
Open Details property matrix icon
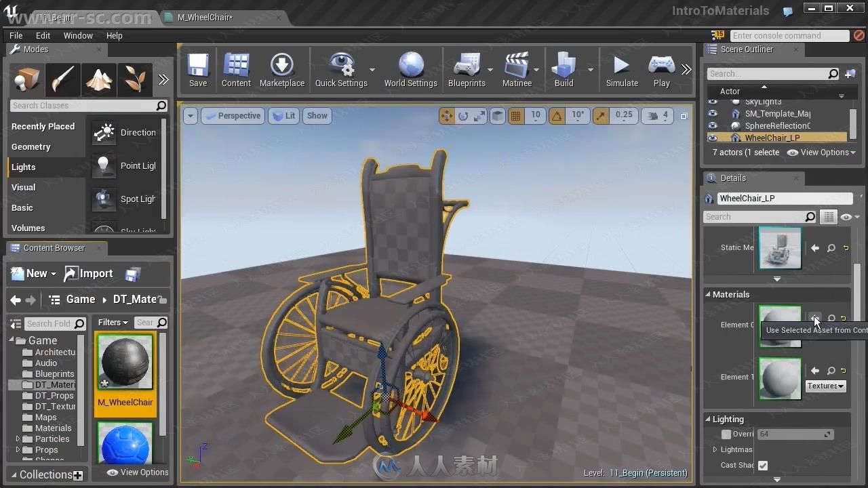pyautogui.click(x=829, y=217)
